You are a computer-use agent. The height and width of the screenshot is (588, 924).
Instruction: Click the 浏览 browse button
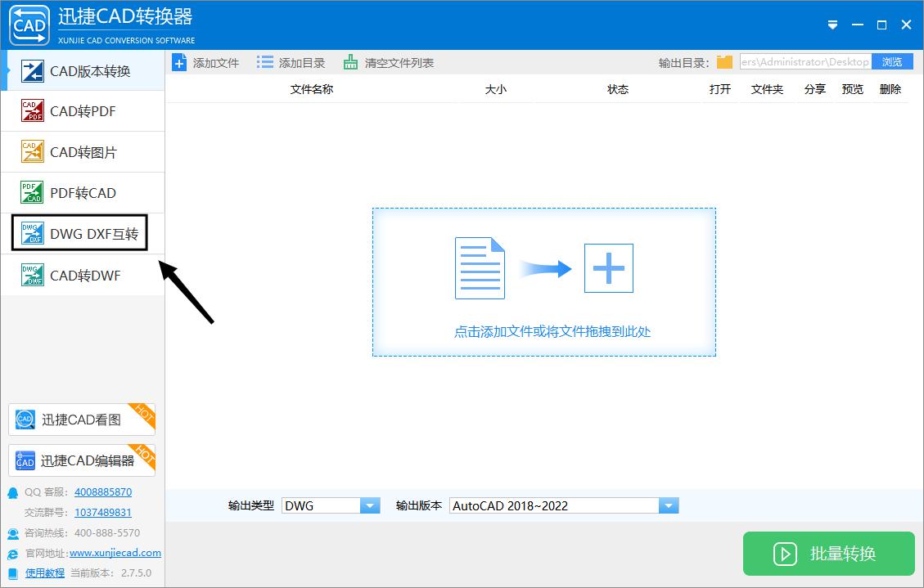892,61
